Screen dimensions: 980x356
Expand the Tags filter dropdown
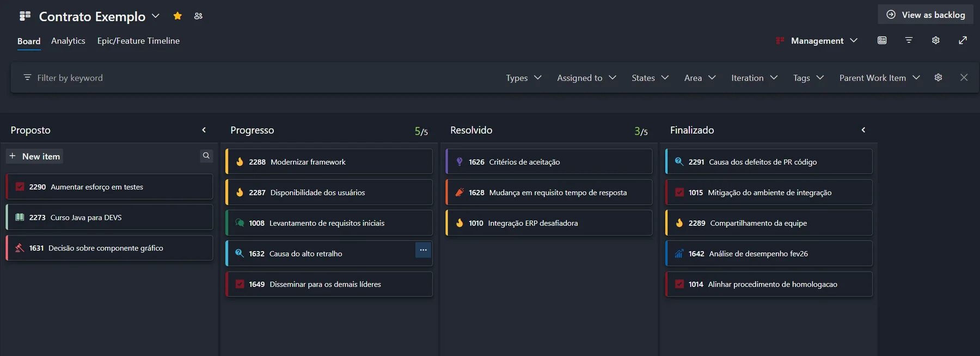point(808,78)
